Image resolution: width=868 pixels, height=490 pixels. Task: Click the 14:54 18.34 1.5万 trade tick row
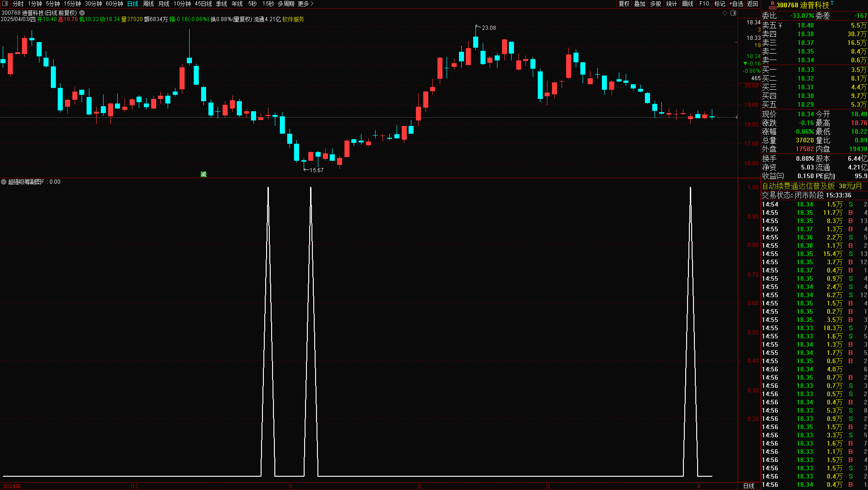pyautogui.click(x=814, y=205)
